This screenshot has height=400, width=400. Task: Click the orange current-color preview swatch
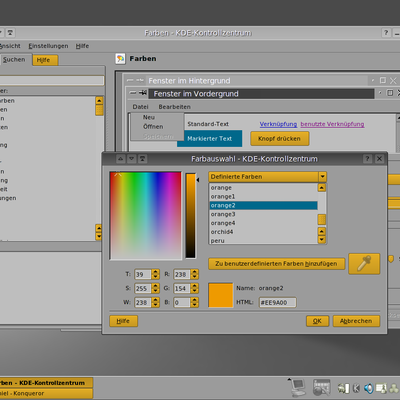[220, 295]
